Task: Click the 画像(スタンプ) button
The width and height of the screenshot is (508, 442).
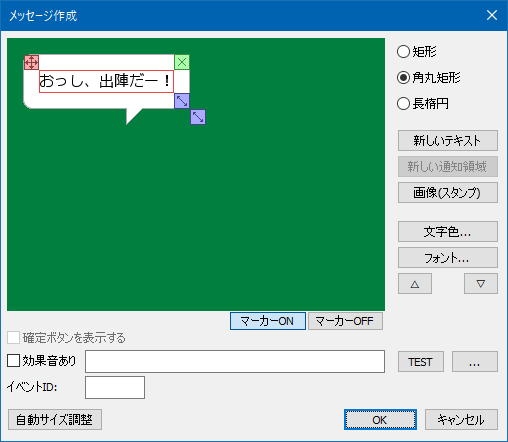Action: tap(448, 192)
